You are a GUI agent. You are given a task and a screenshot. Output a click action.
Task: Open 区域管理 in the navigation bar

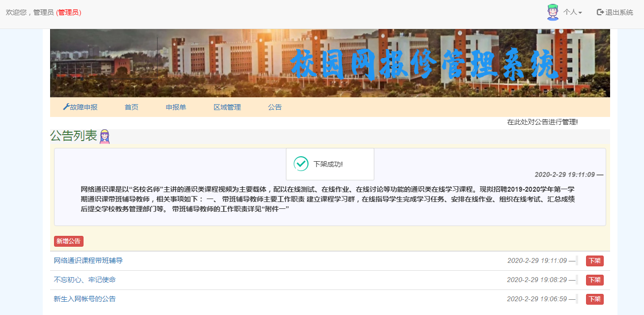pos(227,107)
